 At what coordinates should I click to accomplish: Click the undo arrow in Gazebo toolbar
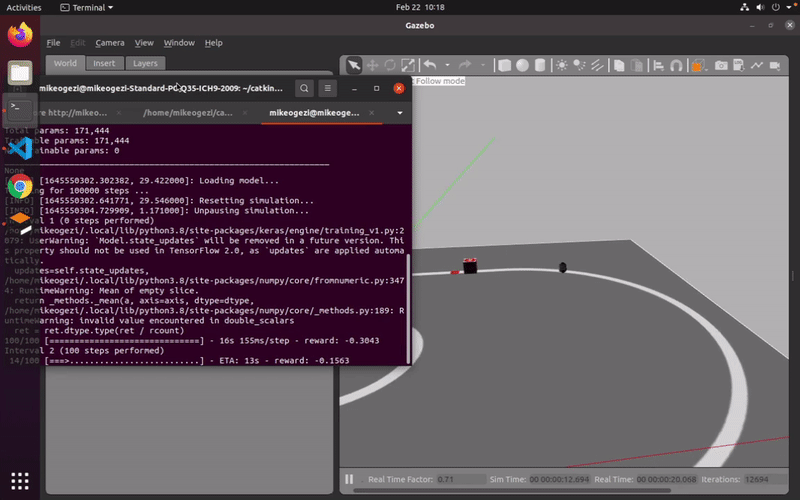(x=430, y=65)
